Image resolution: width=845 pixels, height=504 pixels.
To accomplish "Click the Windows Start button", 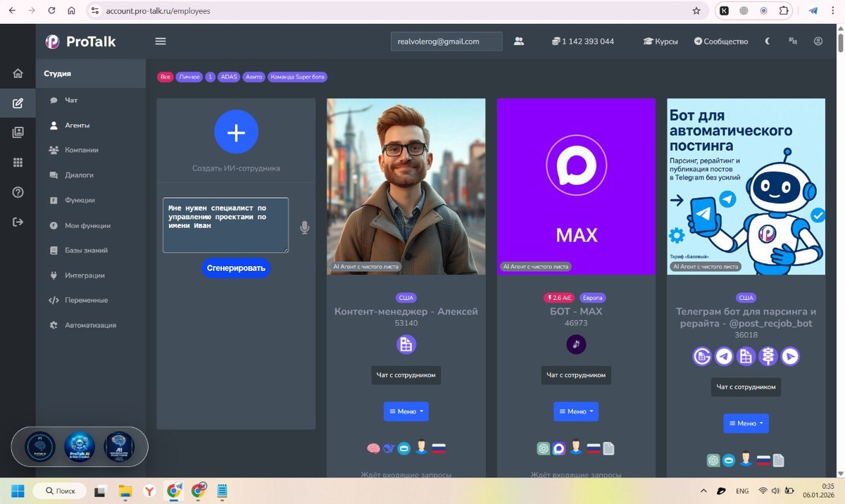I will click(18, 491).
